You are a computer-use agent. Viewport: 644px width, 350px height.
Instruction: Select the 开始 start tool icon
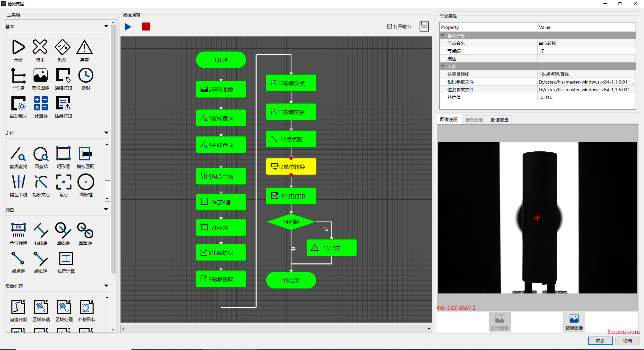click(18, 47)
